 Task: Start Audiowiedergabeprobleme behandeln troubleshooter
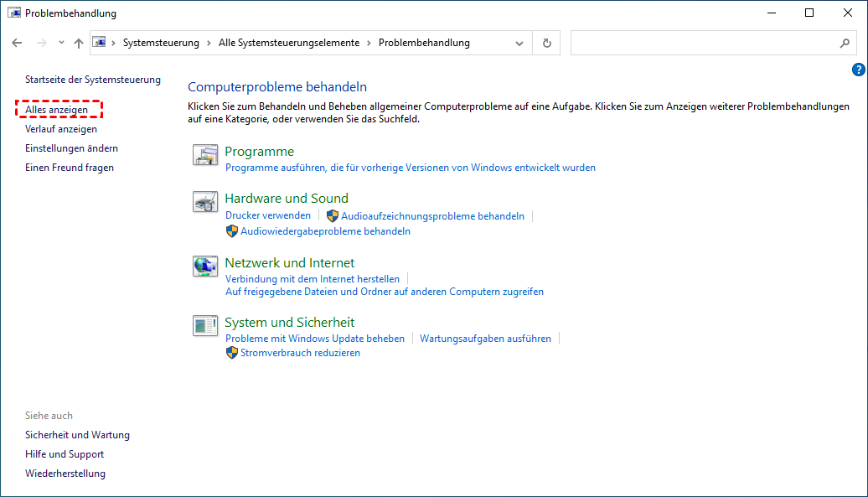[325, 231]
